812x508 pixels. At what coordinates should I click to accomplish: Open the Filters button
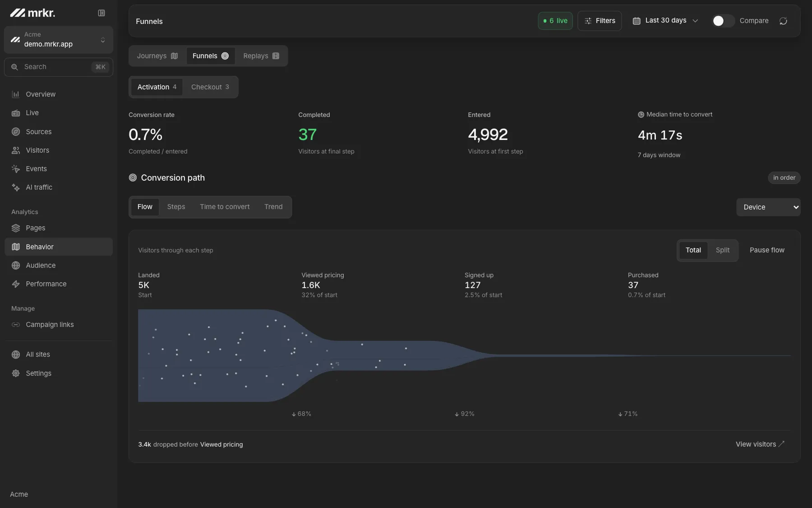pos(600,21)
